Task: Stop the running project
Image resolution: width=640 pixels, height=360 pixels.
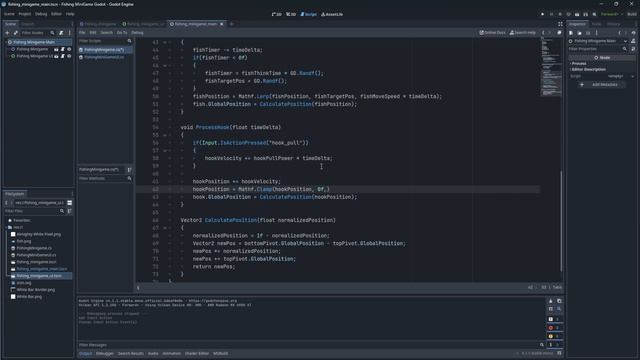Action: [x=560, y=14]
